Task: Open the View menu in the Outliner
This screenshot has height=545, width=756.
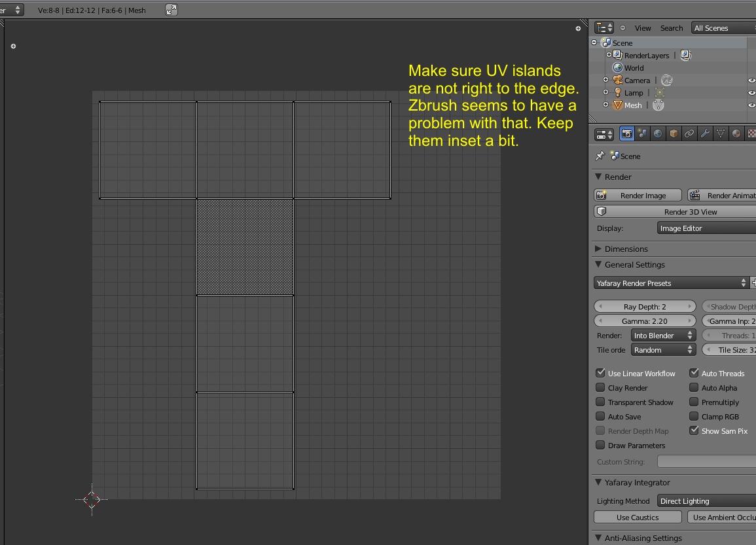Action: 642,27
